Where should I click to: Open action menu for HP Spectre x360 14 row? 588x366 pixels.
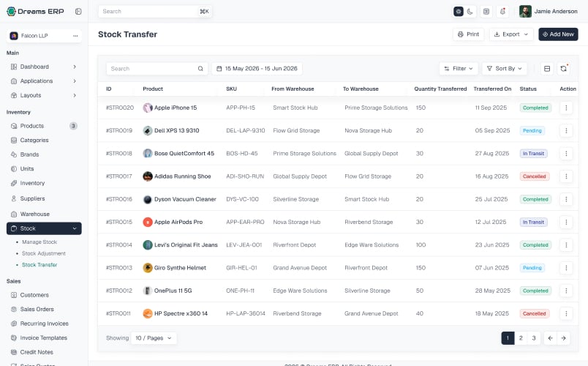(566, 313)
